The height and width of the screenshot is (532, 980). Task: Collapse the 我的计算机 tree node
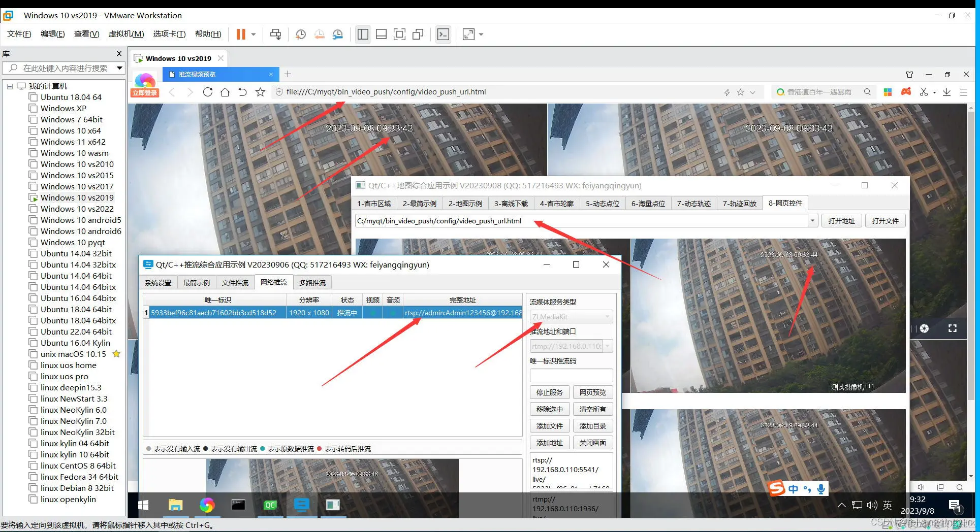[x=10, y=86]
